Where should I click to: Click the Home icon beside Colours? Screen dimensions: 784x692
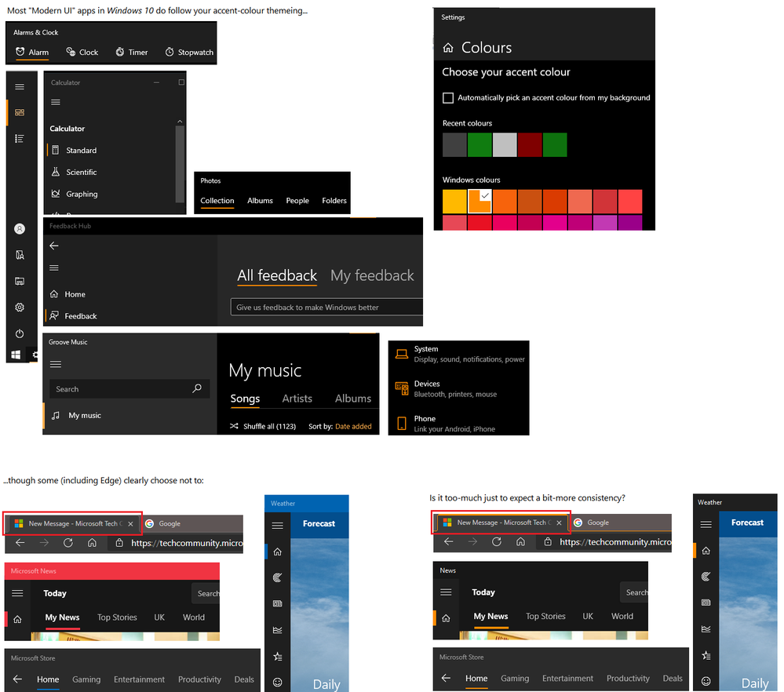click(x=448, y=48)
